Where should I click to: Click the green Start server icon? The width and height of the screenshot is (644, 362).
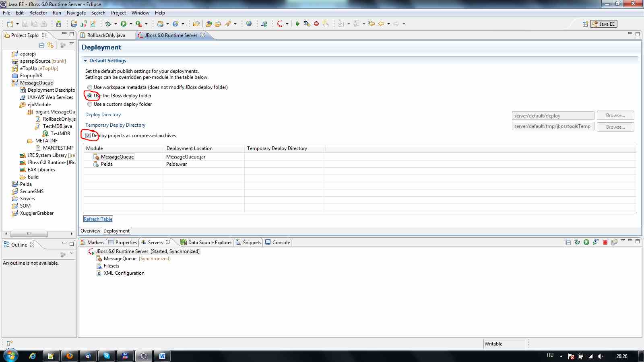pos(586,242)
